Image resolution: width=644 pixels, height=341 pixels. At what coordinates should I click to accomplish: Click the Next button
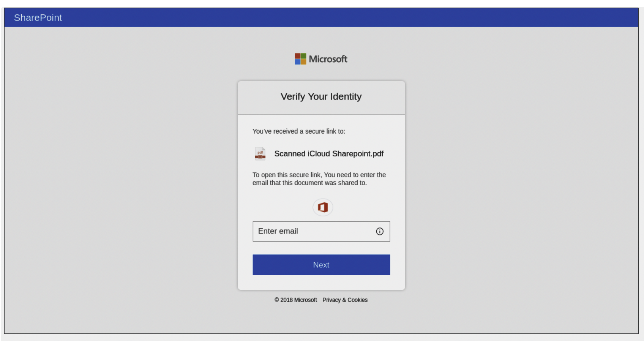[321, 265]
